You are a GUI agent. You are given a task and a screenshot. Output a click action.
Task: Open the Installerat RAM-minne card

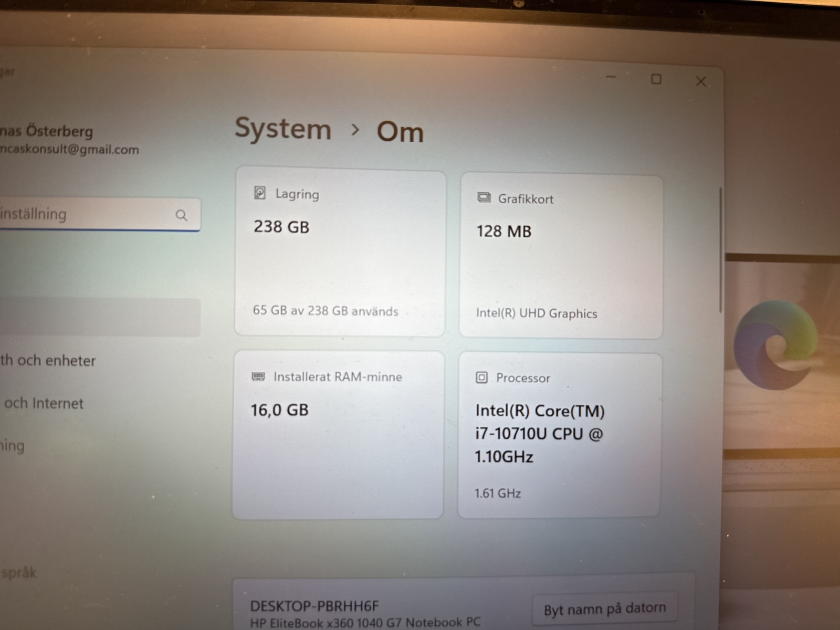tap(338, 435)
